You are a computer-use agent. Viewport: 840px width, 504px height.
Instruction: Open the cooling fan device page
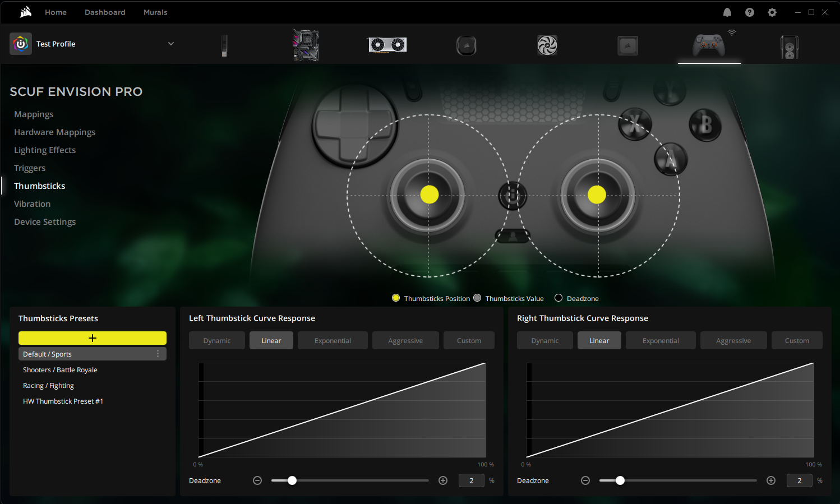[x=547, y=45]
